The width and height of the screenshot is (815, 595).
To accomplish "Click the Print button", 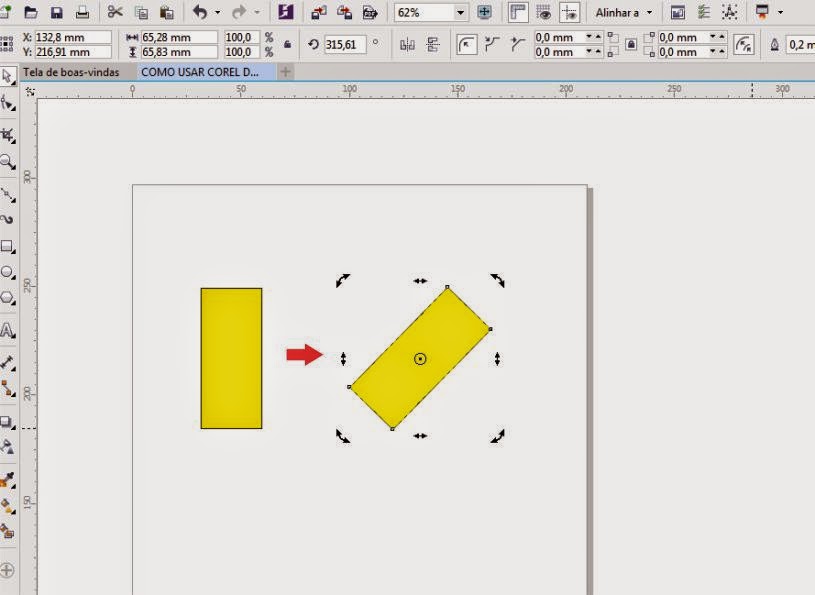I will click(82, 12).
